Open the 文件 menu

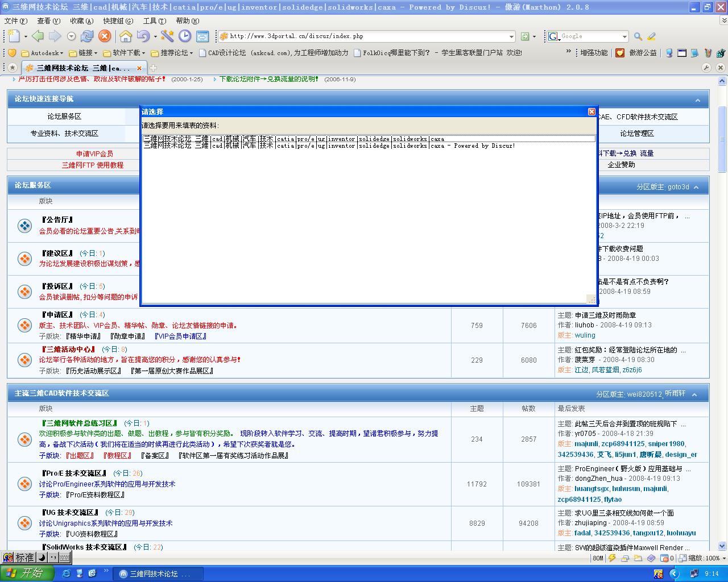point(16,21)
